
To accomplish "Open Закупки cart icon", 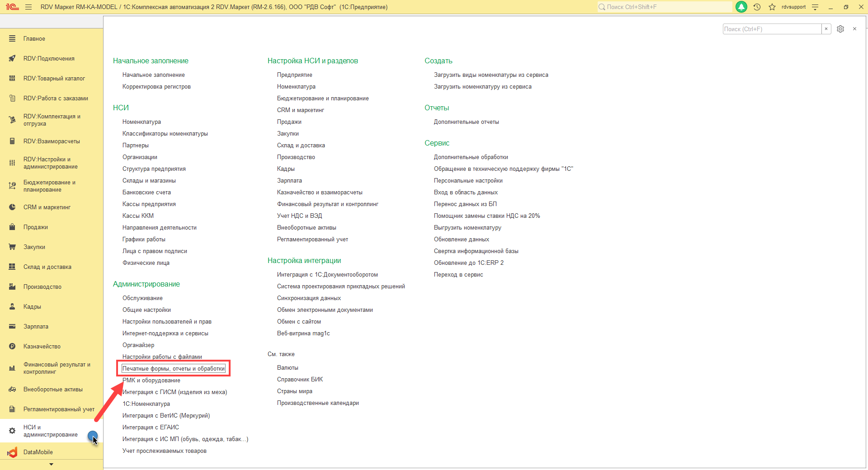I will coord(12,247).
